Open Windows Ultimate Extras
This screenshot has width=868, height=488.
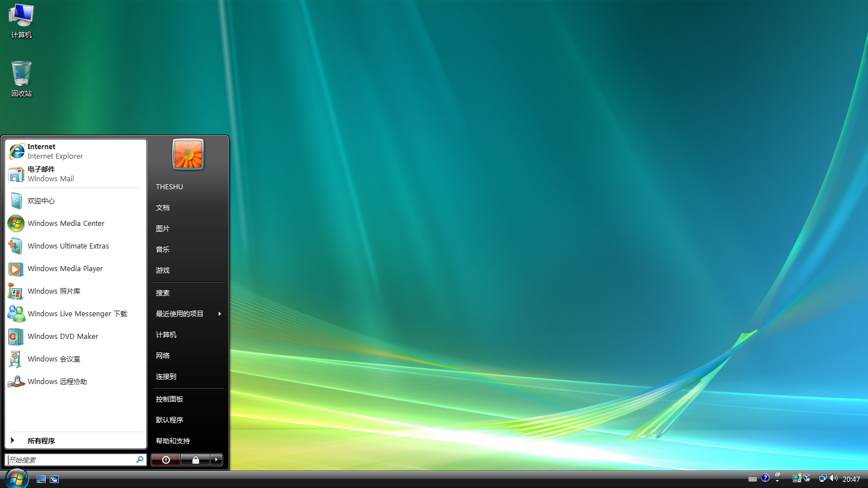point(76,246)
